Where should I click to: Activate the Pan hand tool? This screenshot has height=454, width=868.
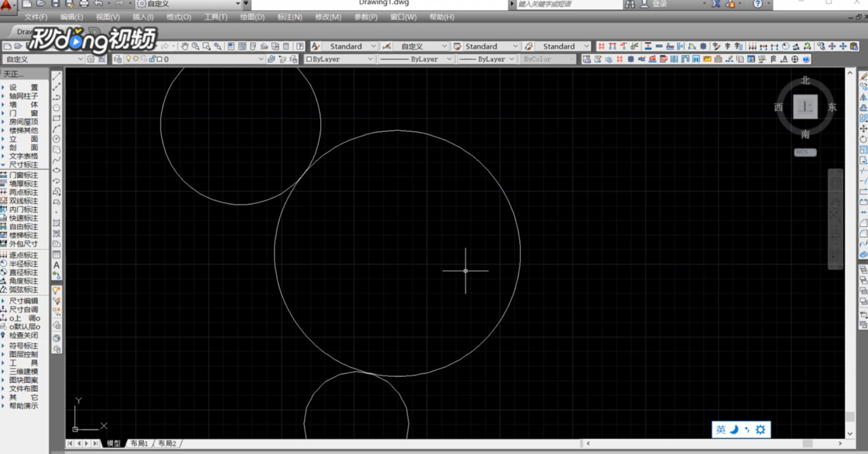pos(185,46)
